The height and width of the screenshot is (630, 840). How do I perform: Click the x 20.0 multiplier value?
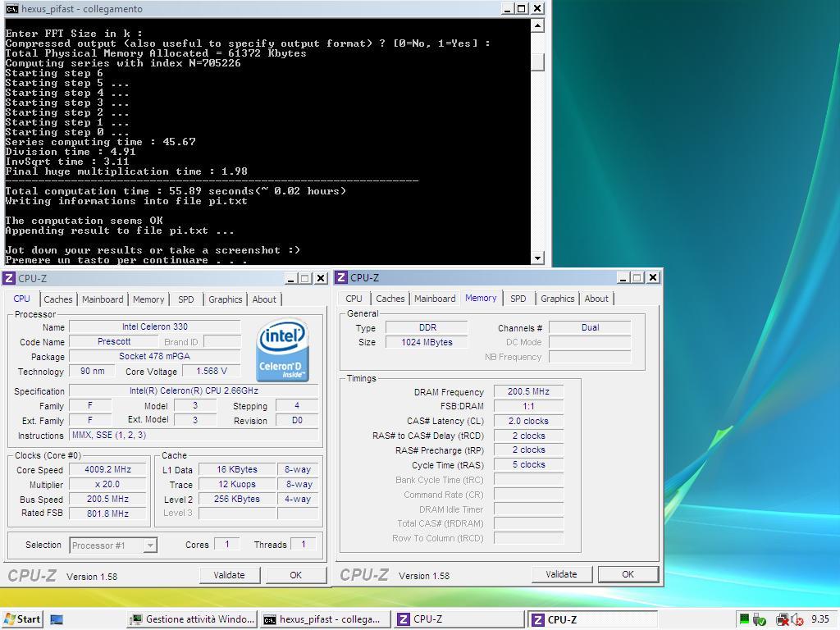tap(107, 484)
